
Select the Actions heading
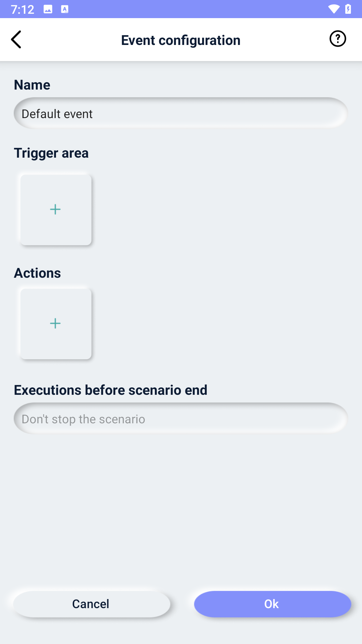[37, 273]
